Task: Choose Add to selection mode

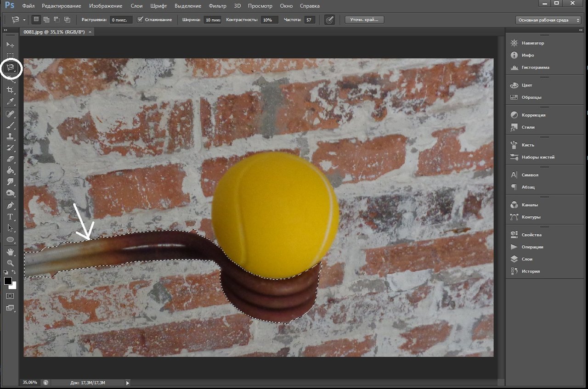Action: click(46, 20)
